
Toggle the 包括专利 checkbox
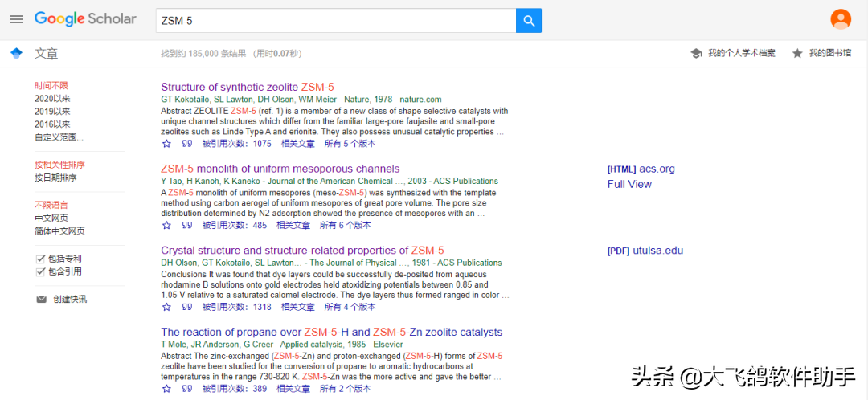point(40,259)
